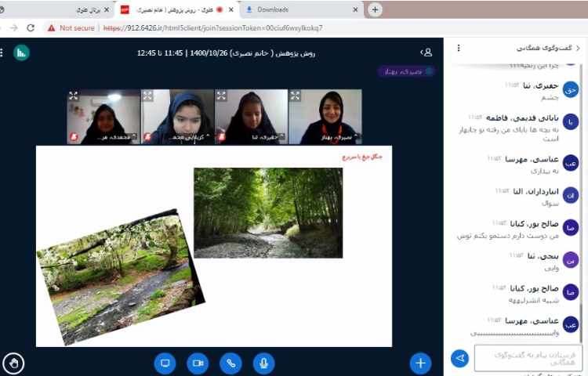This screenshot has height=376, width=588.
Task: Toggle the users list icon
Action: click(x=426, y=52)
